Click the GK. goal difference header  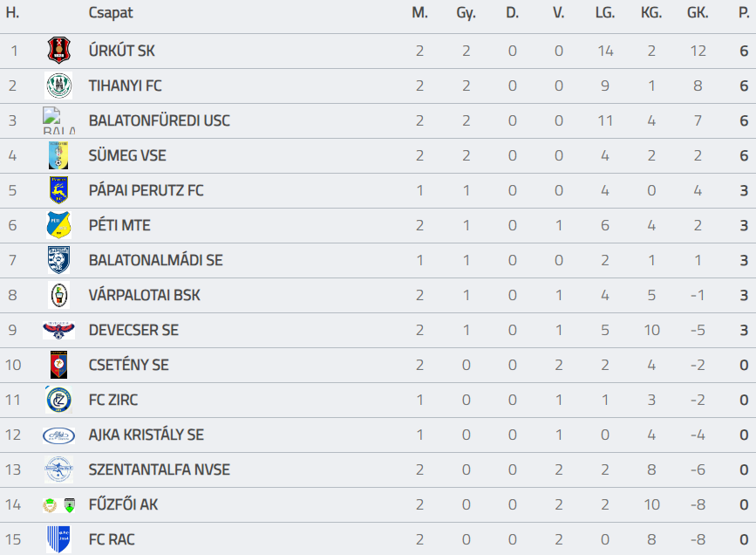pos(698,13)
